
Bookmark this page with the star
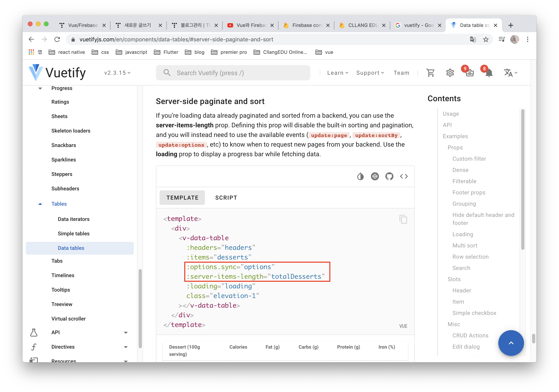[486, 39]
